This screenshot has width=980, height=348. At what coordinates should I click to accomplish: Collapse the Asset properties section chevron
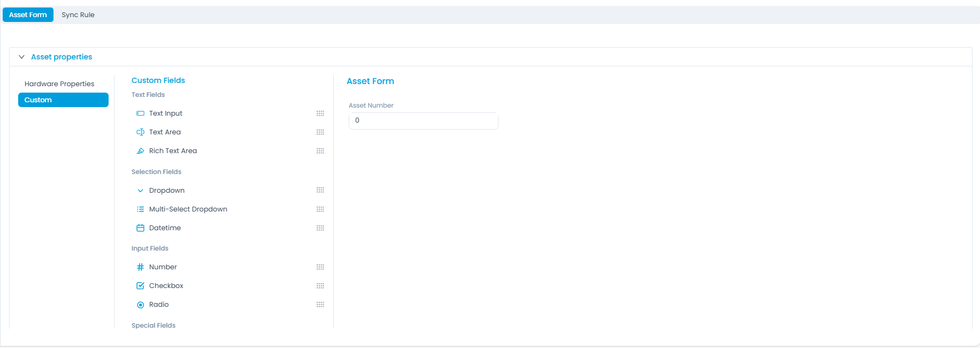[x=22, y=57]
